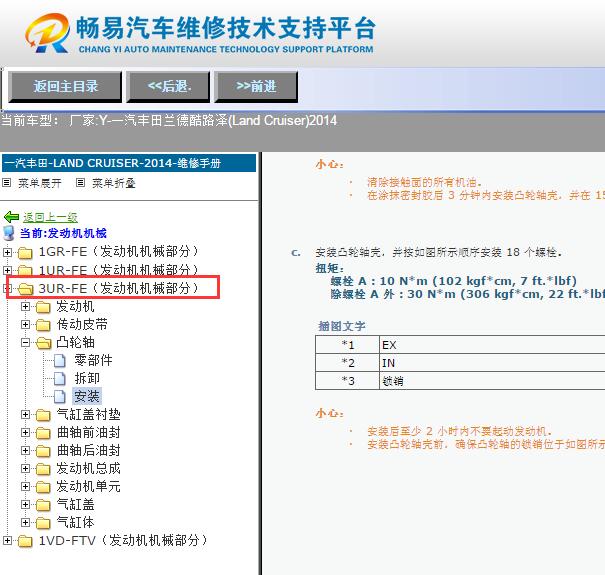The image size is (605, 575).
Task: Go back with the <<后退 button
Action: point(168,86)
